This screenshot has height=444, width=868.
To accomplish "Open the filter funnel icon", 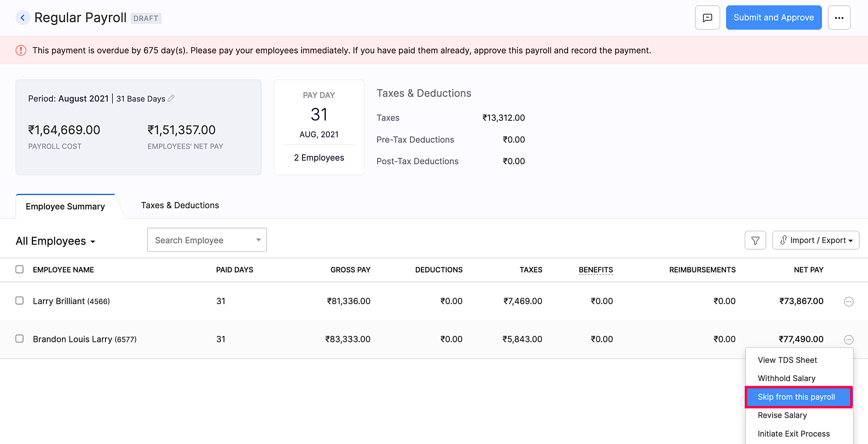I will click(755, 240).
